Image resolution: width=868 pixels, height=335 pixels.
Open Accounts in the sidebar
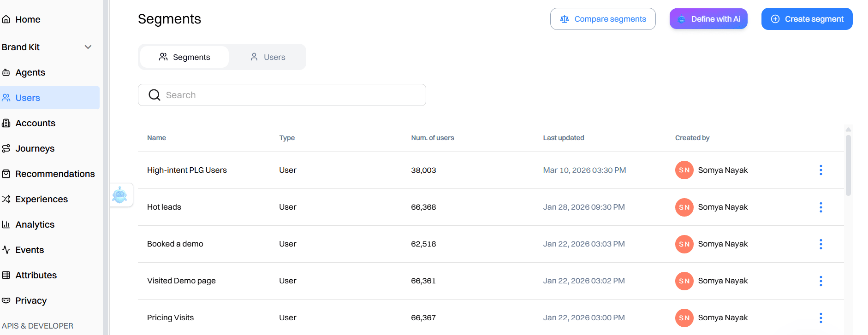tap(35, 123)
